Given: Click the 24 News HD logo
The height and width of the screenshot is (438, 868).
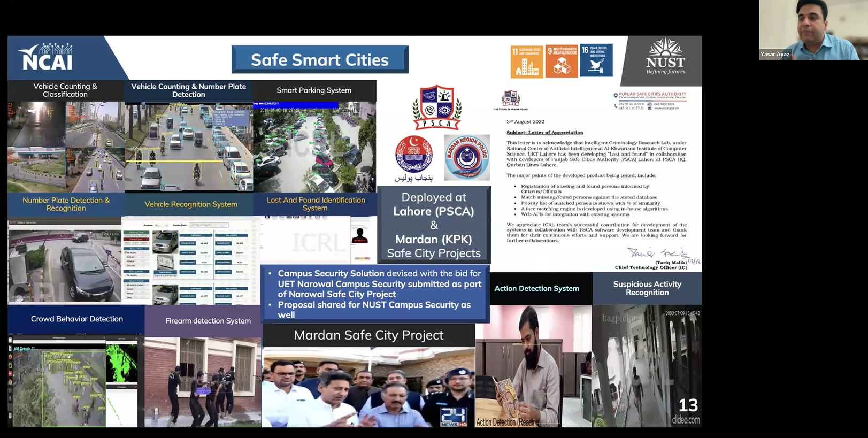Looking at the screenshot, I should coord(454,416).
